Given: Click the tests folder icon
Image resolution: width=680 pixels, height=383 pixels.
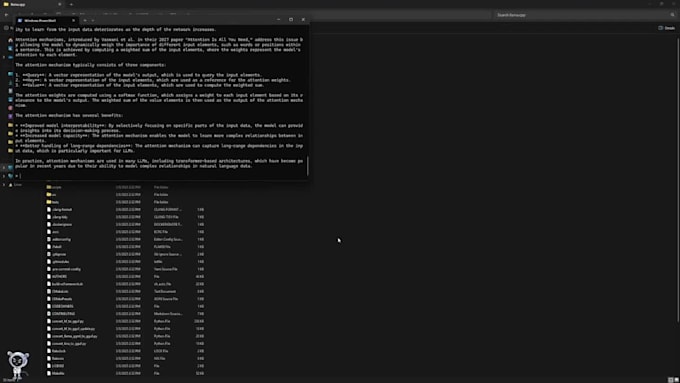Looking at the screenshot, I should click(49, 202).
